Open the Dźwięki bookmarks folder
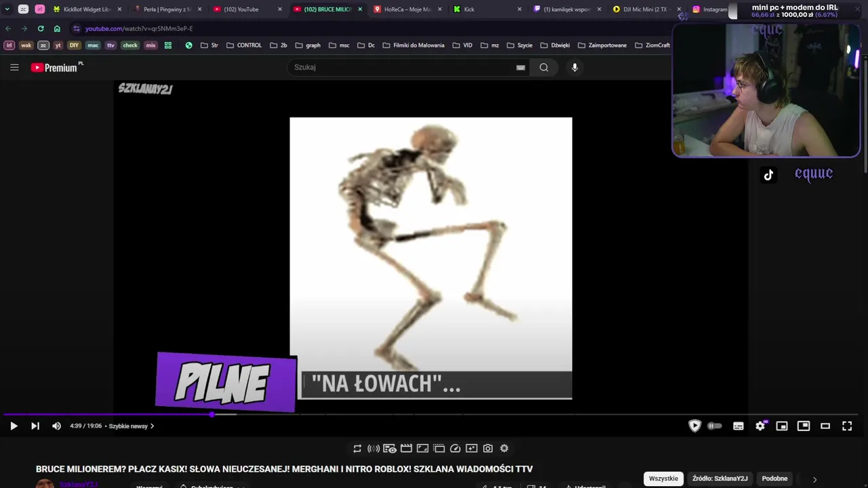Image resolution: width=868 pixels, height=488 pixels. (555, 45)
